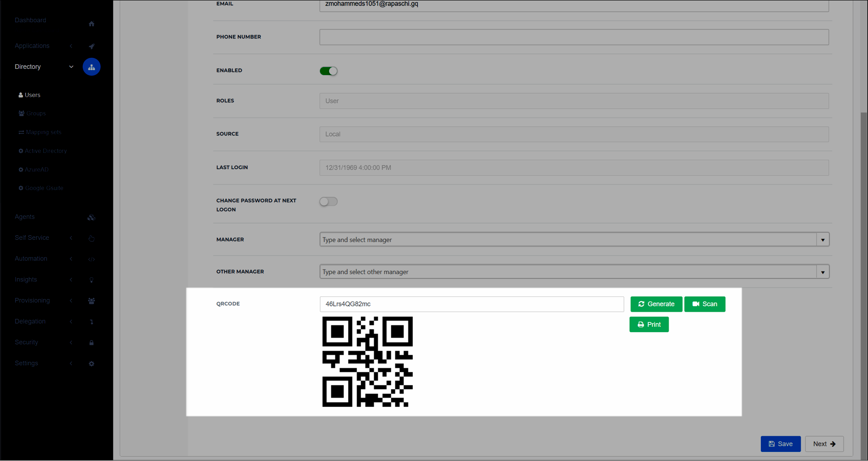Open Google Gsuite in the sidebar
868x461 pixels.
click(41, 188)
